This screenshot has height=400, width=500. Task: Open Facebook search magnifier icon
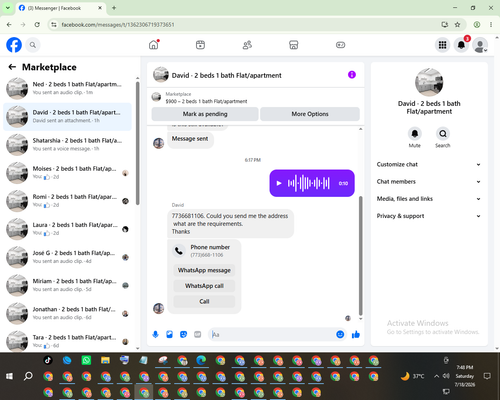pos(33,45)
